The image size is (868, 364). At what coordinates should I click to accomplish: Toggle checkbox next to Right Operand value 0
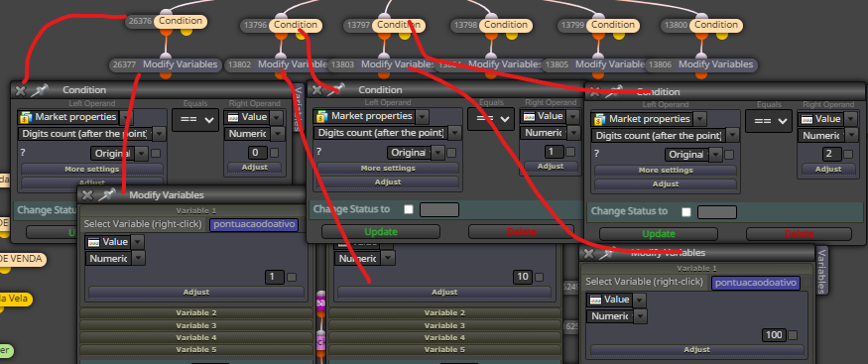pyautogui.click(x=274, y=153)
